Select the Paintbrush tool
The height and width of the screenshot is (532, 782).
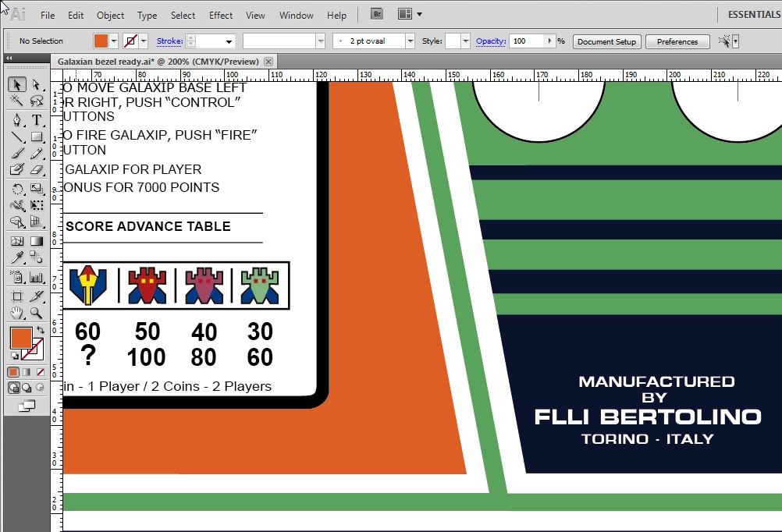click(17, 153)
